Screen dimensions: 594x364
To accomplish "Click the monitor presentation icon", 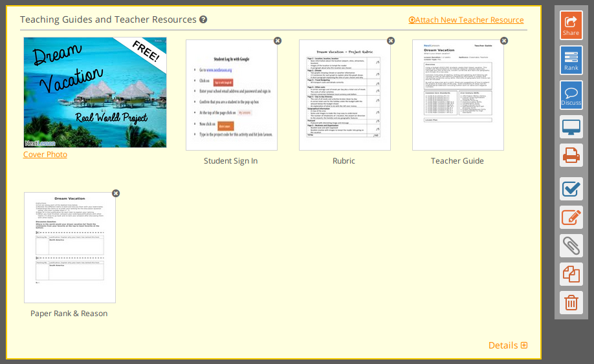I will click(x=571, y=127).
